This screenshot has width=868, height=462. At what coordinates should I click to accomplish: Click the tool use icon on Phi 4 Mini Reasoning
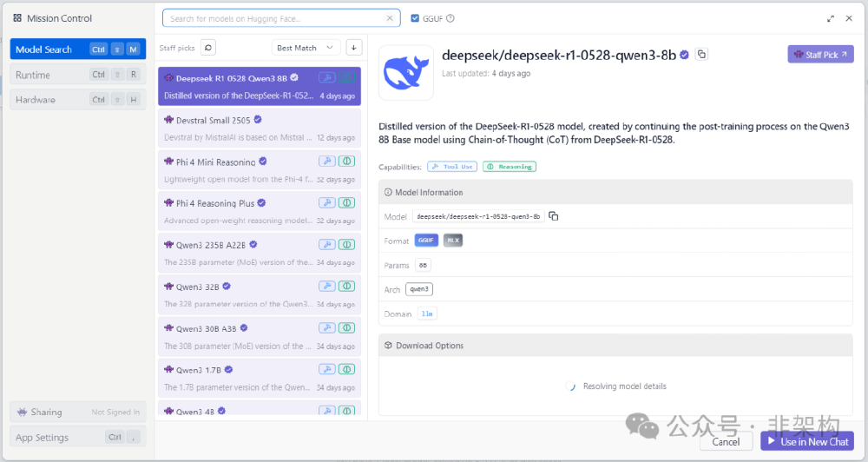tap(326, 161)
